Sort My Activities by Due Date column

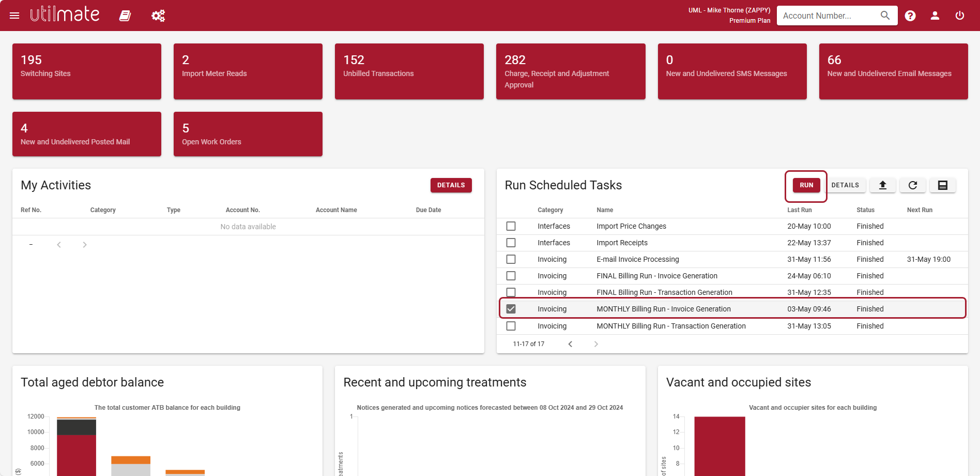pyautogui.click(x=428, y=210)
